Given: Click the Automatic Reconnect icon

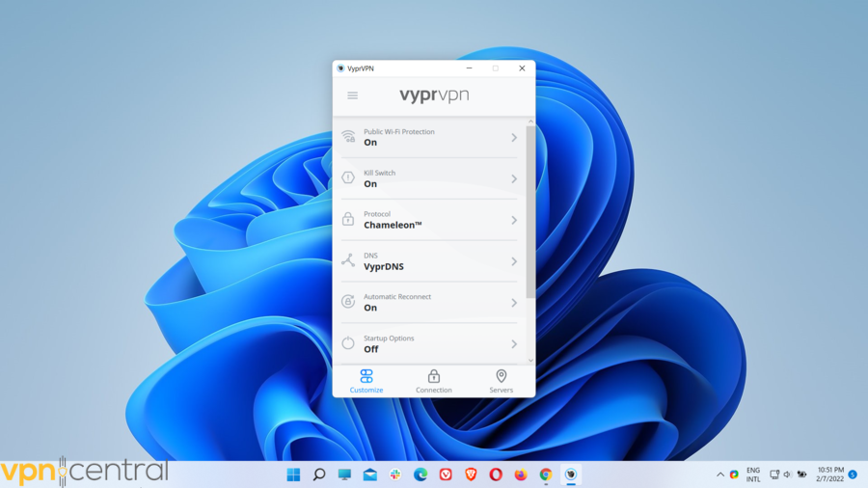Looking at the screenshot, I should pyautogui.click(x=348, y=303).
